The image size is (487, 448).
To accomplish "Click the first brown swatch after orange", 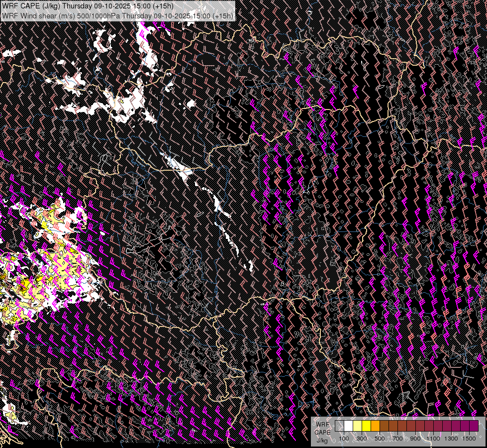I will click(x=384, y=426).
